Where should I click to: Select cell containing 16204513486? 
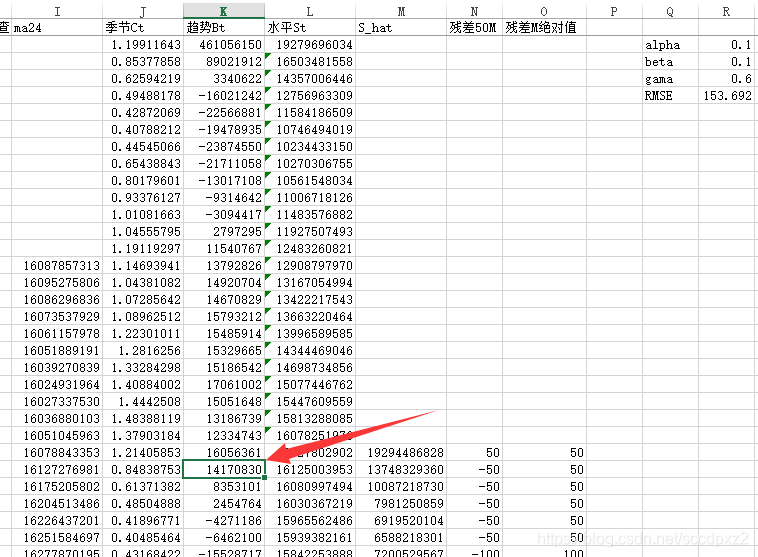57,503
